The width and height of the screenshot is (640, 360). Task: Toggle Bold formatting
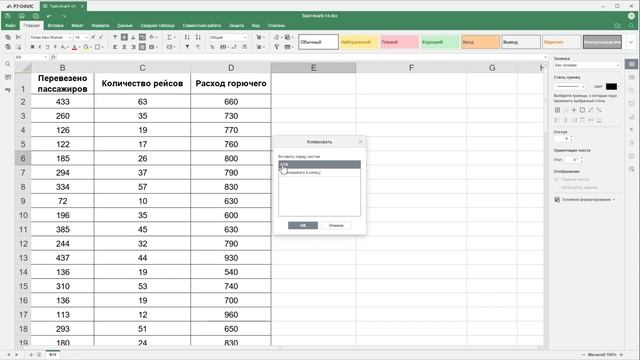32,47
